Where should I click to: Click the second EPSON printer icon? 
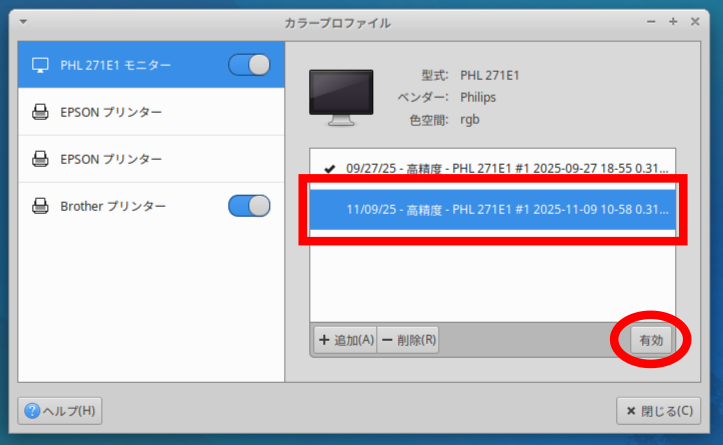point(41,159)
